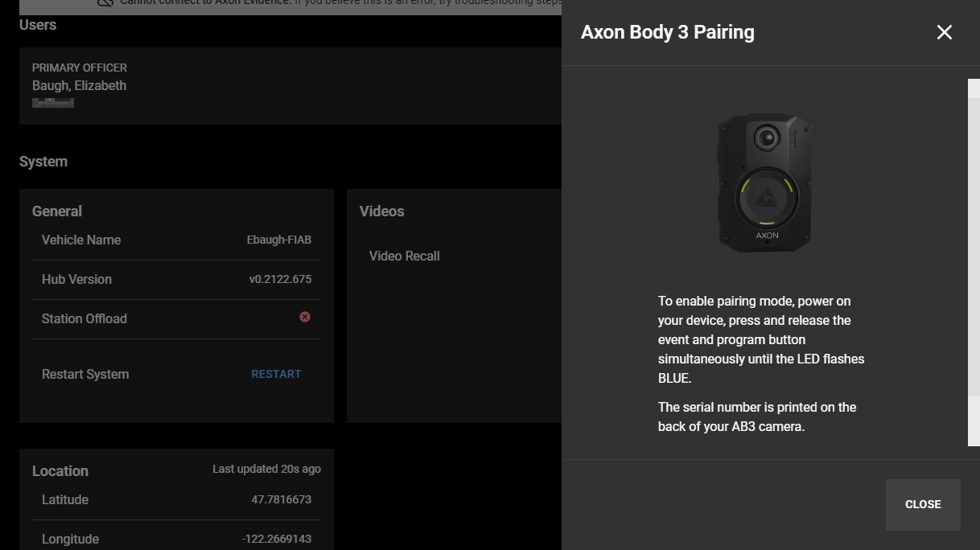
Task: Click the Users section header
Action: [x=37, y=25]
